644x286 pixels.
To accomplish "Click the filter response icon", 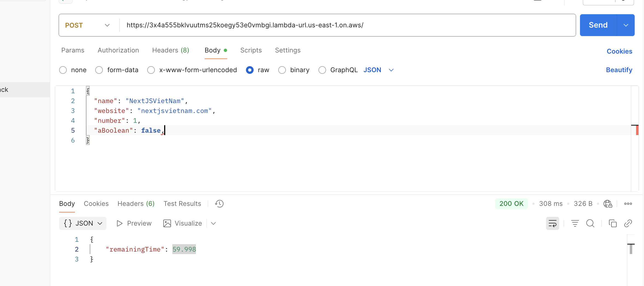I will coord(575,223).
